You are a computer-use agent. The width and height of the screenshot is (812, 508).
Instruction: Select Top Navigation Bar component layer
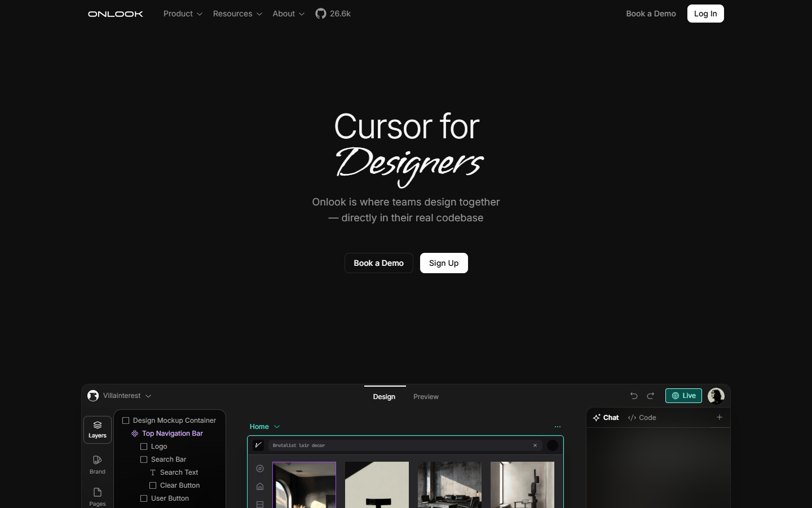(167, 433)
